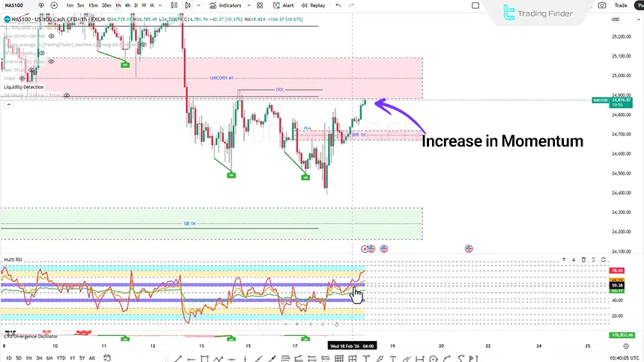Image resolution: width=644 pixels, height=362 pixels.
Task: Select the 4h timeframe
Action: click(127, 5)
